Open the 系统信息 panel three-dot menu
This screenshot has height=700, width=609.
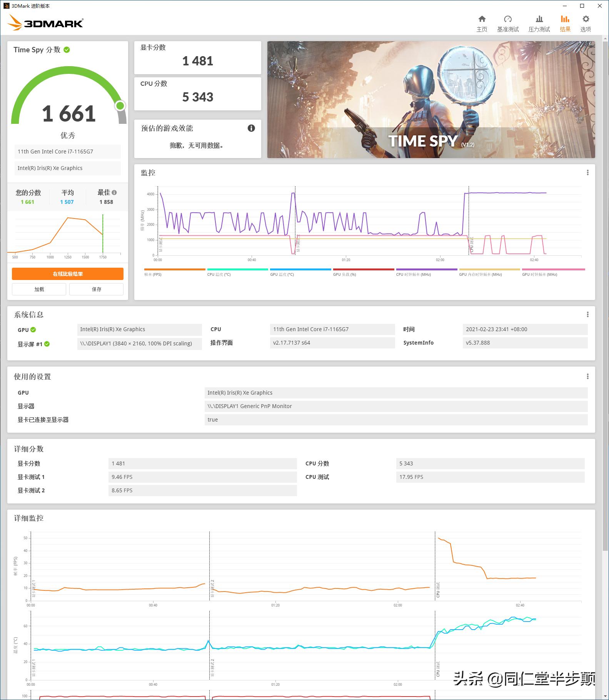(x=587, y=315)
